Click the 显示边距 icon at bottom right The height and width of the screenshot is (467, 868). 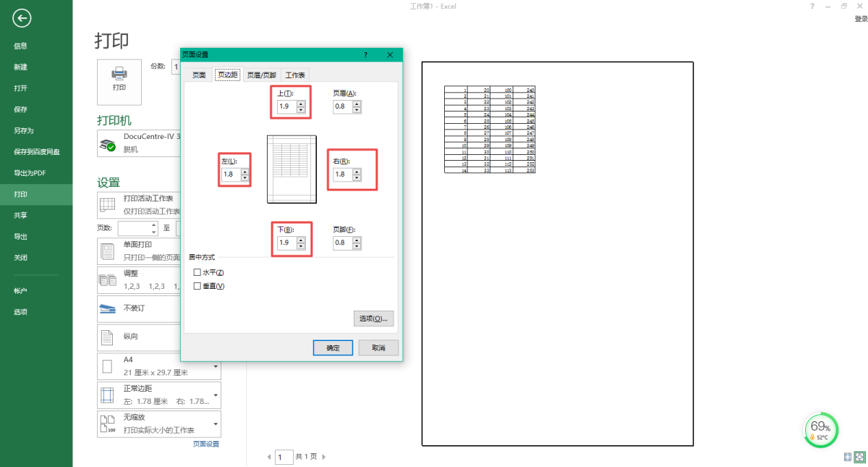[847, 457]
